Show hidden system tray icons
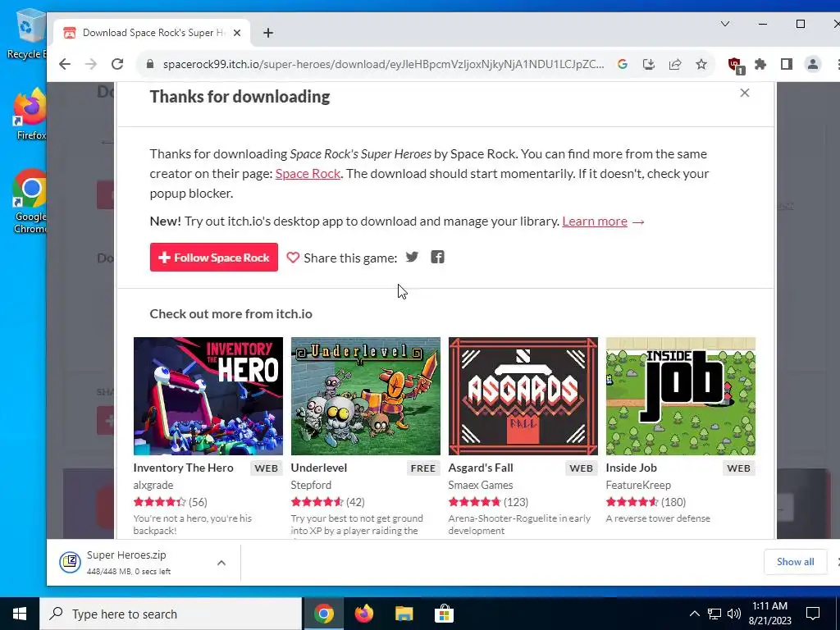 [x=694, y=614]
